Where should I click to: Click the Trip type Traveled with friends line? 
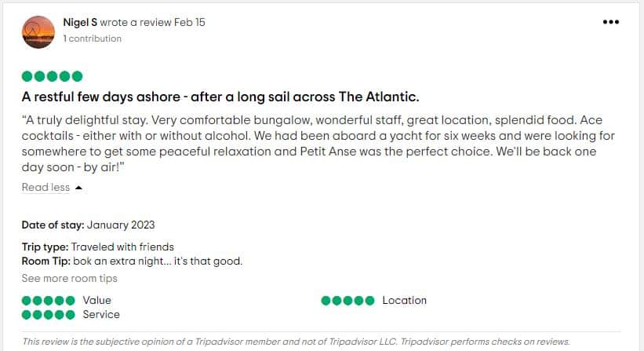click(98, 247)
